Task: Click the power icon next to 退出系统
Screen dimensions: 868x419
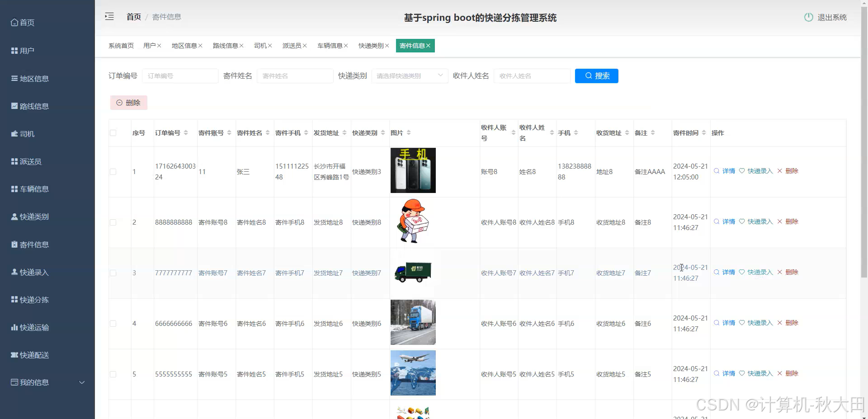Action: tap(808, 17)
